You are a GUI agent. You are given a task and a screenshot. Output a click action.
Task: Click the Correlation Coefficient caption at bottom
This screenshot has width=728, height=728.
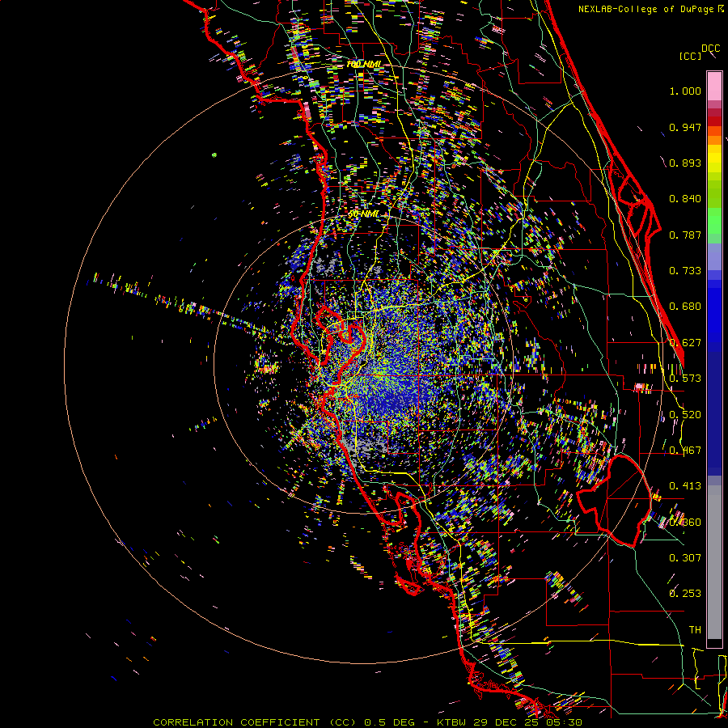(367, 722)
